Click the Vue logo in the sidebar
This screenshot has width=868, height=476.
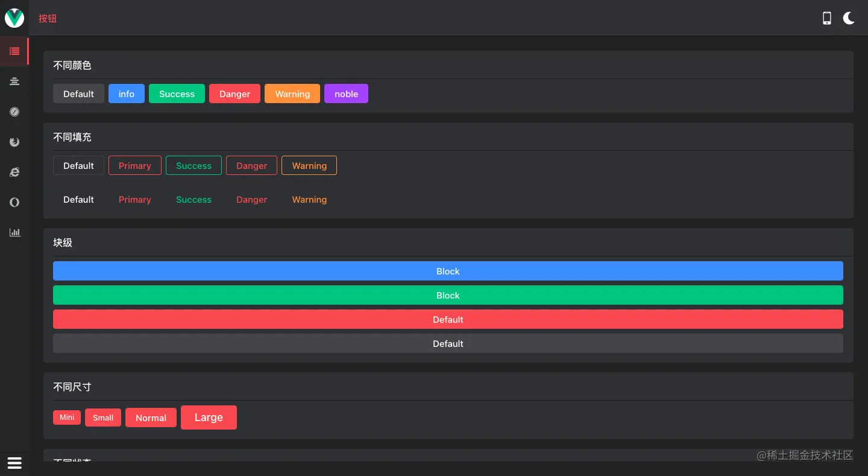14,18
